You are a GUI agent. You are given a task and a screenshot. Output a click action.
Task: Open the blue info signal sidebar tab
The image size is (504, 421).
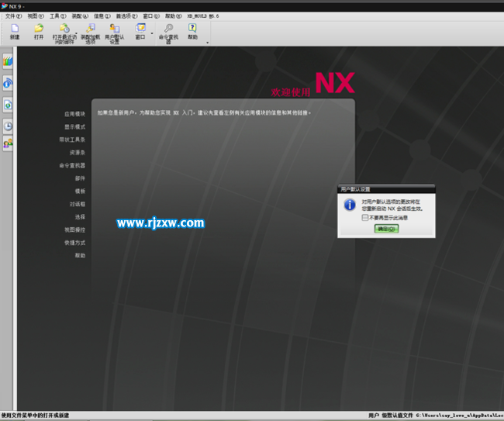8,83
